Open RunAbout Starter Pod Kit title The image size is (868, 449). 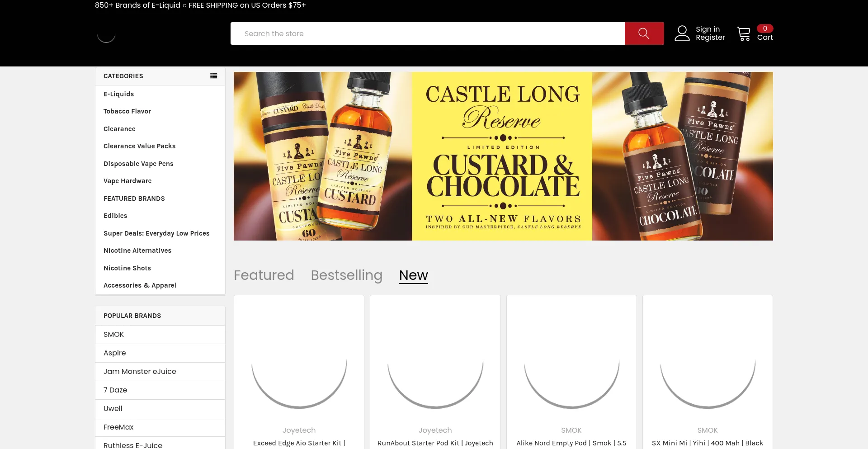[x=435, y=443]
